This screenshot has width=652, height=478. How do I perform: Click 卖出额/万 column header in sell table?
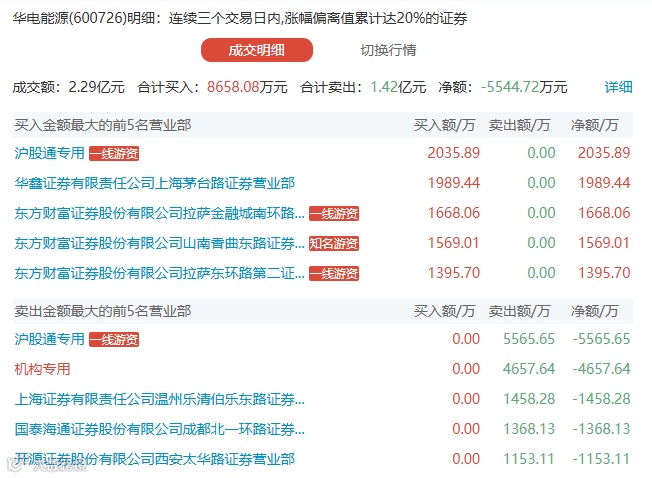519,311
